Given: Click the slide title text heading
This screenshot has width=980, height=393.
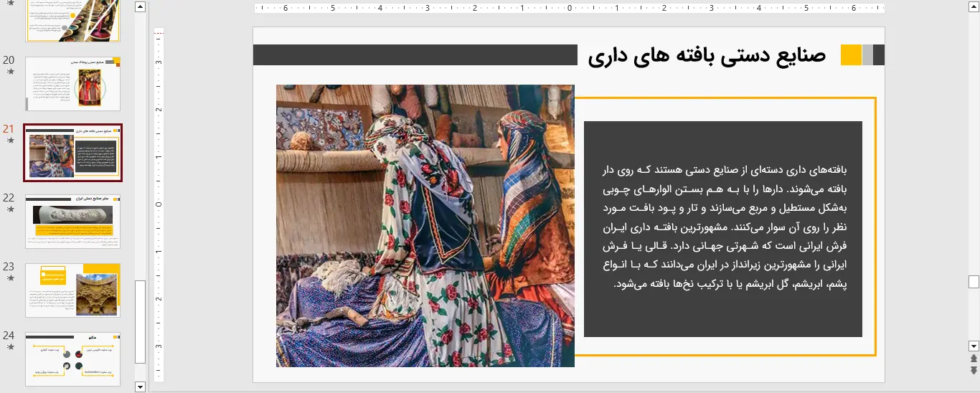Looking at the screenshot, I should coord(707,56).
